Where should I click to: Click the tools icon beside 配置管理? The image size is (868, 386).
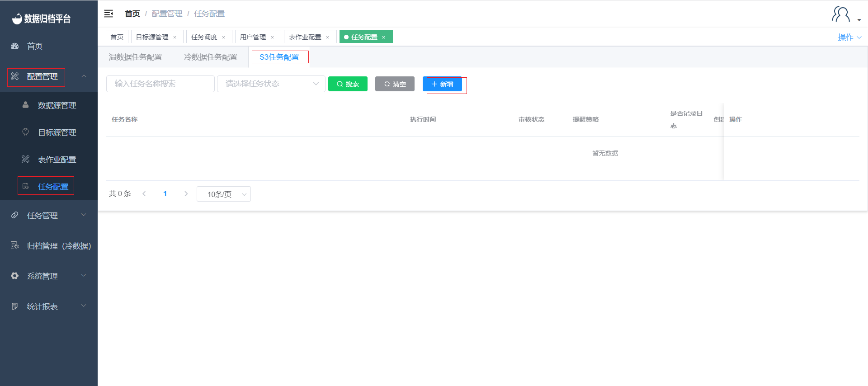[x=15, y=76]
